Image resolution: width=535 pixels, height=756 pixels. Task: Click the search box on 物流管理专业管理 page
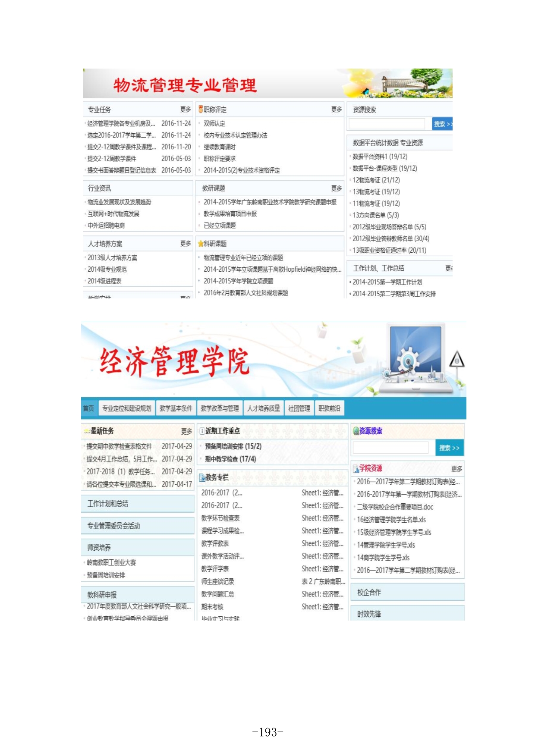click(x=387, y=124)
